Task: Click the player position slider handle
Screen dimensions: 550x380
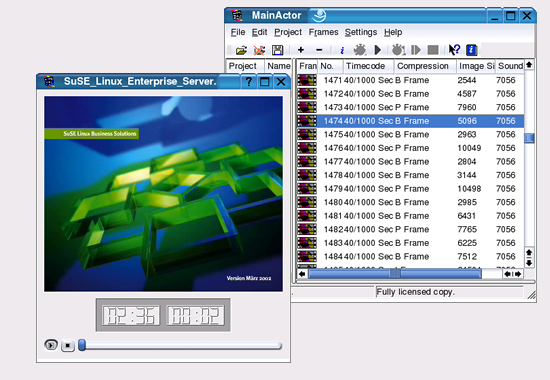Action: tap(82, 345)
